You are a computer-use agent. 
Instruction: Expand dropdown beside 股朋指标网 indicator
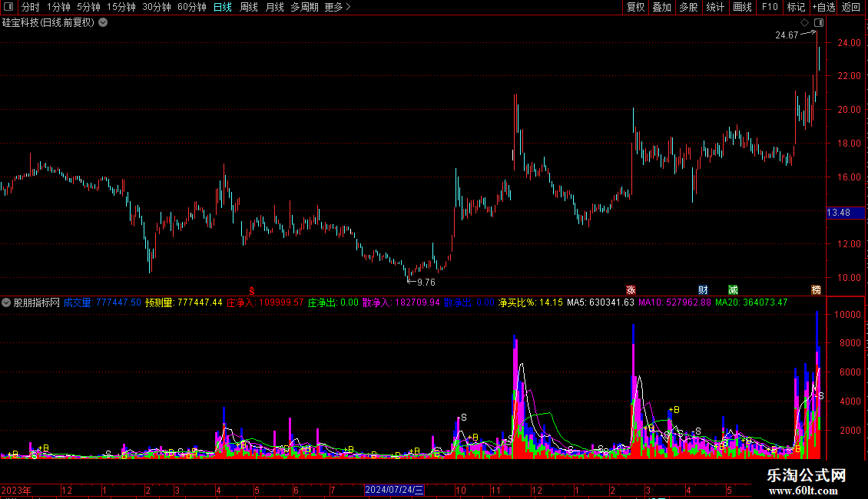6,302
